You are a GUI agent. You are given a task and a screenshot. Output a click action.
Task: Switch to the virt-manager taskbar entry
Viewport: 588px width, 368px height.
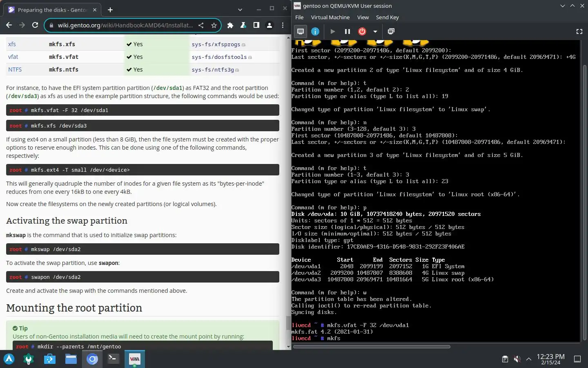click(x=134, y=359)
